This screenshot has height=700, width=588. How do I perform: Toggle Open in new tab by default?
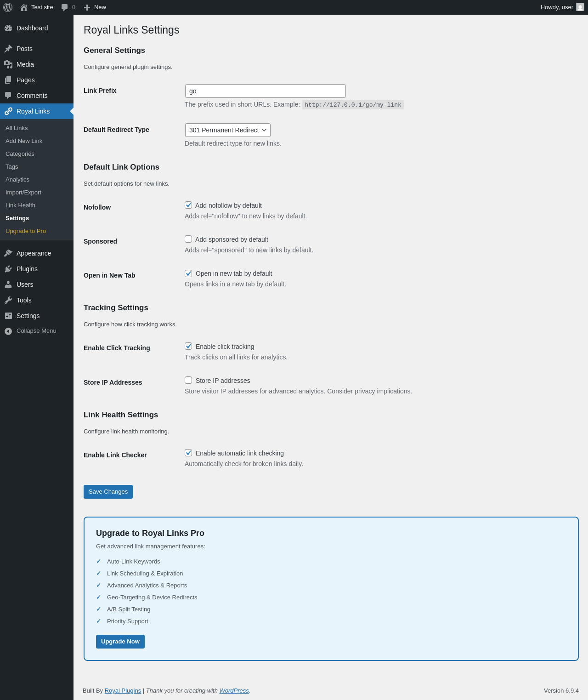pyautogui.click(x=188, y=273)
